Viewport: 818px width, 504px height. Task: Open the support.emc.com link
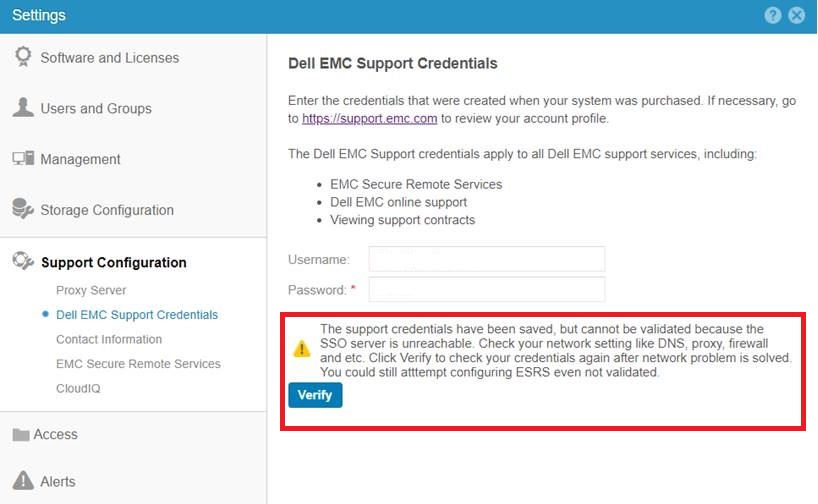(x=370, y=118)
